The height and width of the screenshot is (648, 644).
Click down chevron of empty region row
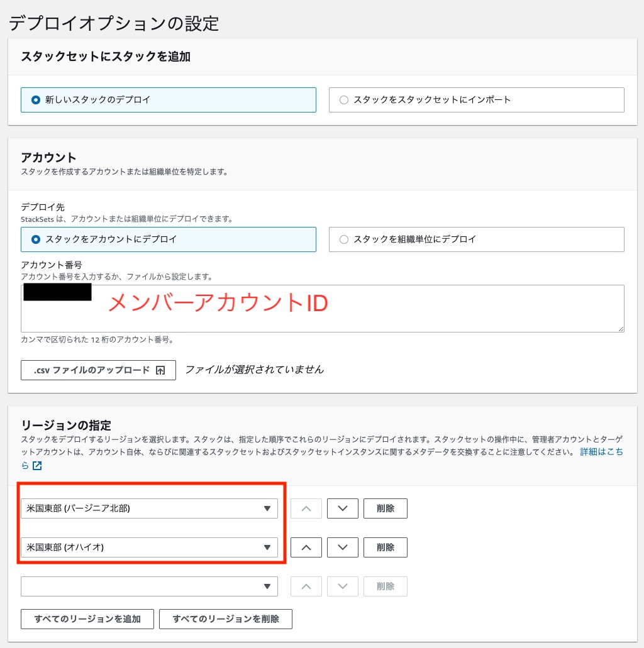343,586
